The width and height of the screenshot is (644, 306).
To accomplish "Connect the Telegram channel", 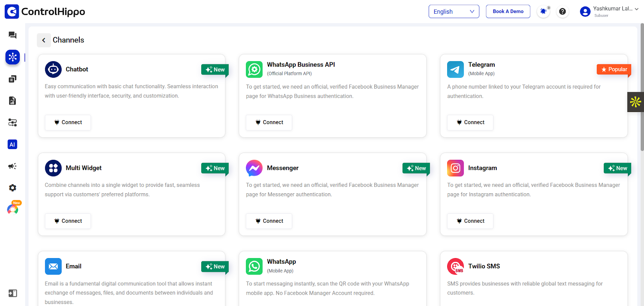I will point(471,122).
